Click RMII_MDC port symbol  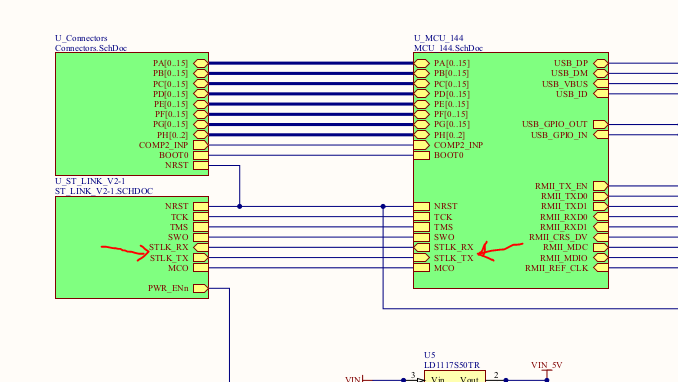click(x=601, y=247)
